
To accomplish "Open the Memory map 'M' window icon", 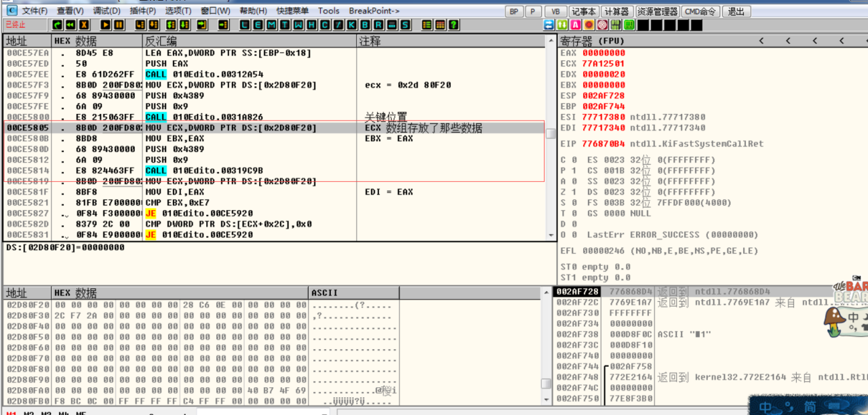I will pos(271,25).
